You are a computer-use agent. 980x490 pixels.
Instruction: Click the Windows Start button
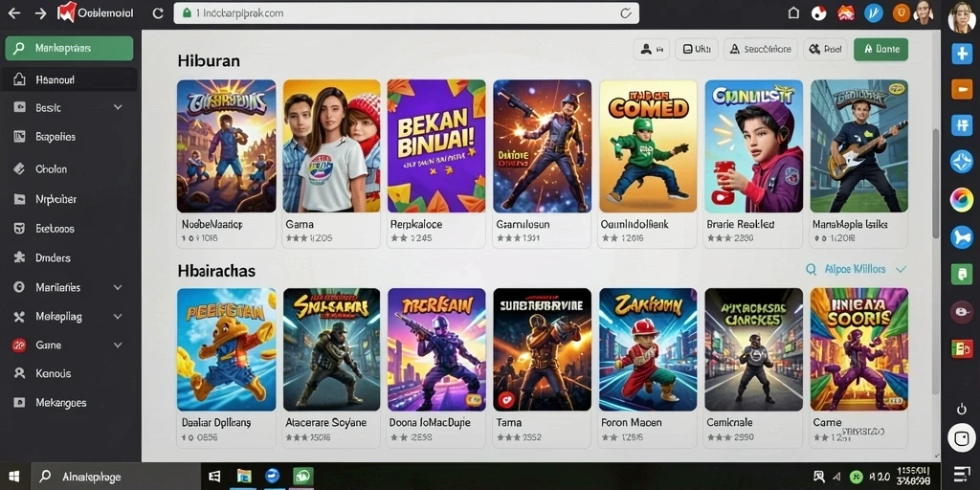point(13,477)
